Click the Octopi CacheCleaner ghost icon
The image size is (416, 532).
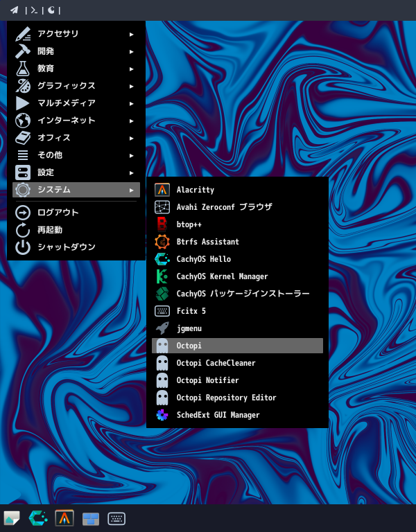coord(162,363)
